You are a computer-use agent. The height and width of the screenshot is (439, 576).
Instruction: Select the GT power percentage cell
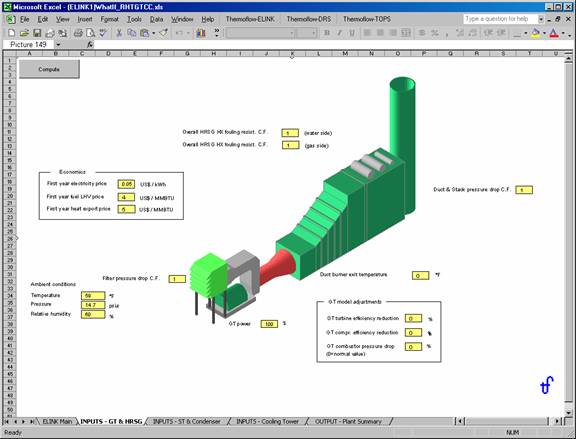click(x=269, y=324)
